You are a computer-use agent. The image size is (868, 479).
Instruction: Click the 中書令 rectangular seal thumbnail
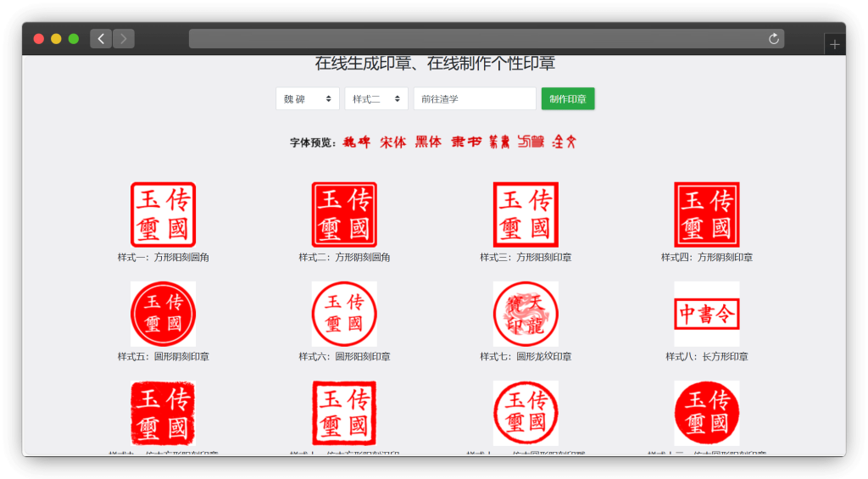[x=706, y=314]
